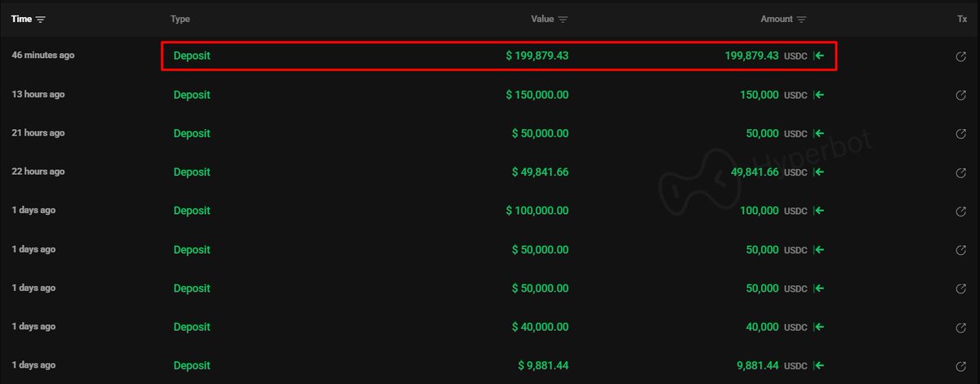Image resolution: width=980 pixels, height=384 pixels.
Task: Click the Tx column header
Action: 962,19
